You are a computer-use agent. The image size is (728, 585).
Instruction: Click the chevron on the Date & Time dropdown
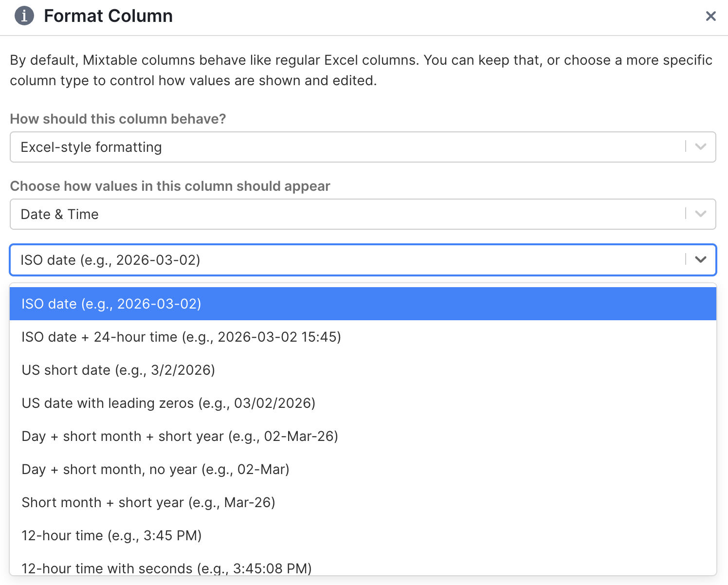click(700, 214)
